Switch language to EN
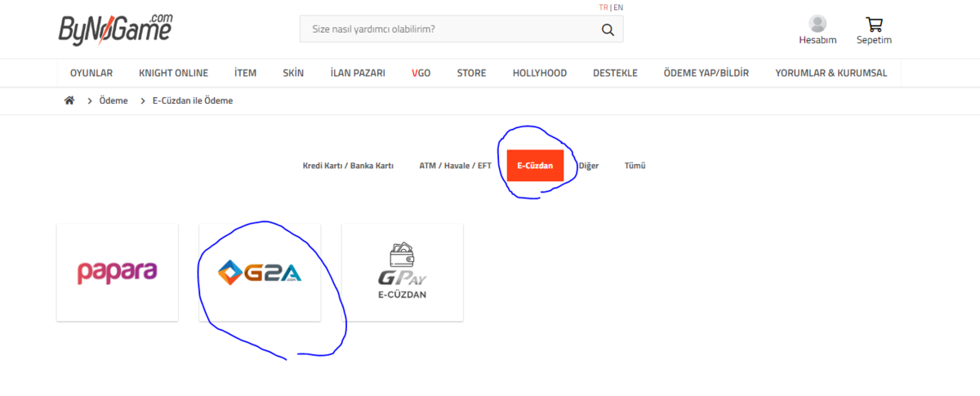This screenshot has width=980, height=396. point(618,7)
